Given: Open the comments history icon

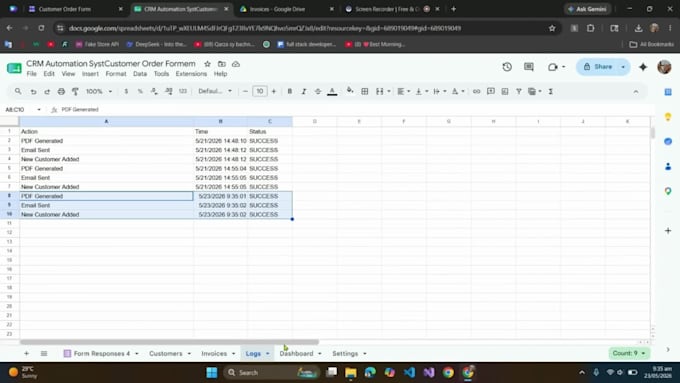Looking at the screenshot, I should [529, 67].
